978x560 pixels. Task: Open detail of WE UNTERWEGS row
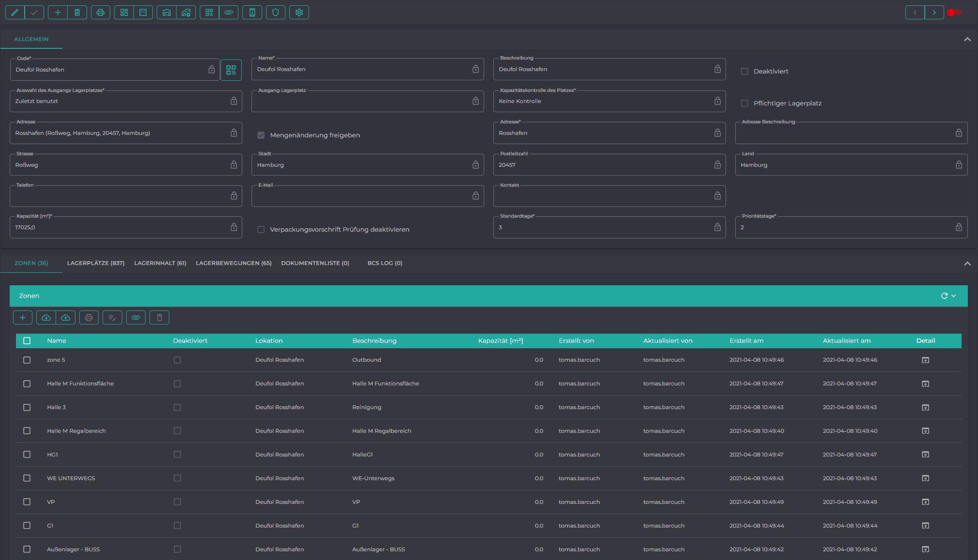pos(925,478)
